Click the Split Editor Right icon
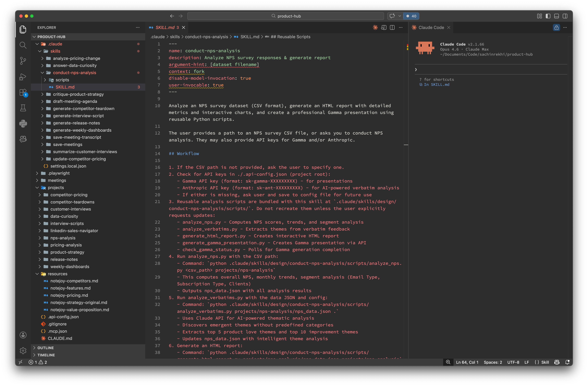 click(392, 27)
